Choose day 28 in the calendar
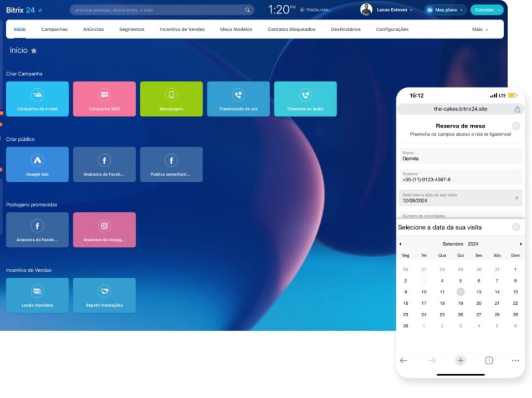Viewport: 532px width, 398px height. [497, 315]
